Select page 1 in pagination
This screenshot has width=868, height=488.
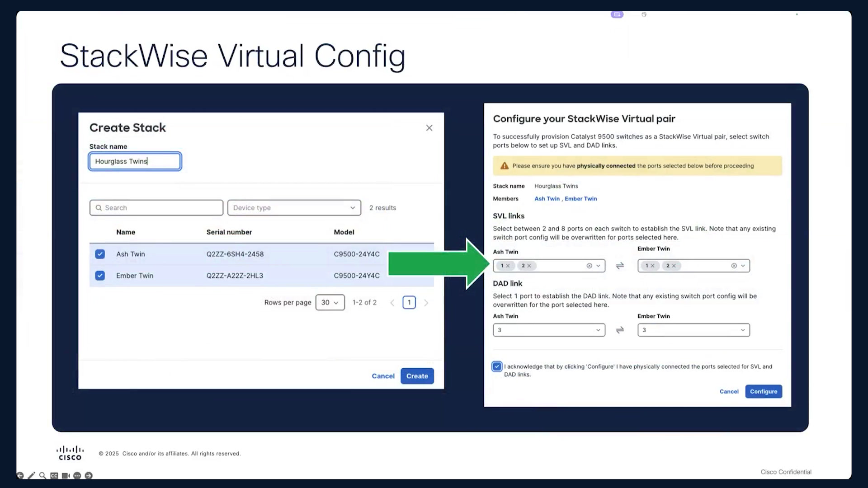[409, 303]
